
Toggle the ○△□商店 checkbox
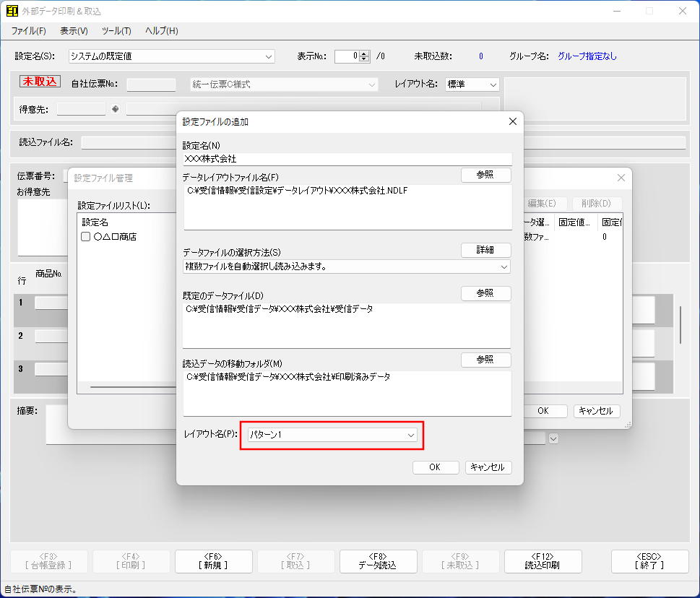86,237
